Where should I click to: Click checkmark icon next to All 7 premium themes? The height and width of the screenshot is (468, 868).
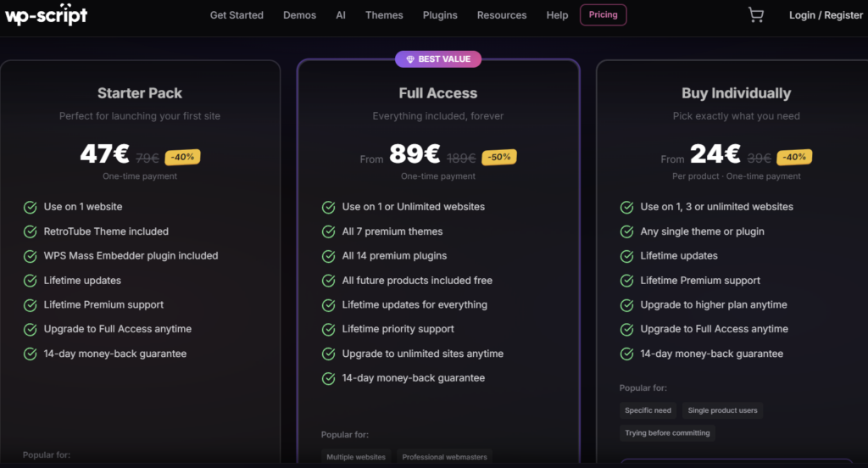click(x=328, y=231)
